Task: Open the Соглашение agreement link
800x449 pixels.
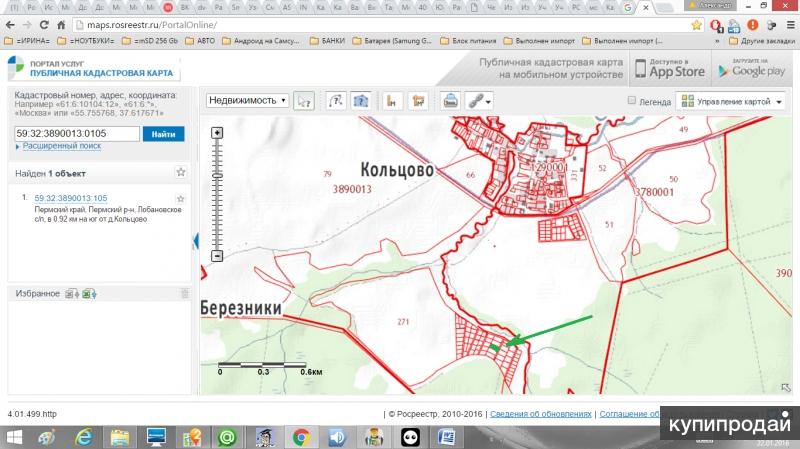Action: click(x=630, y=414)
